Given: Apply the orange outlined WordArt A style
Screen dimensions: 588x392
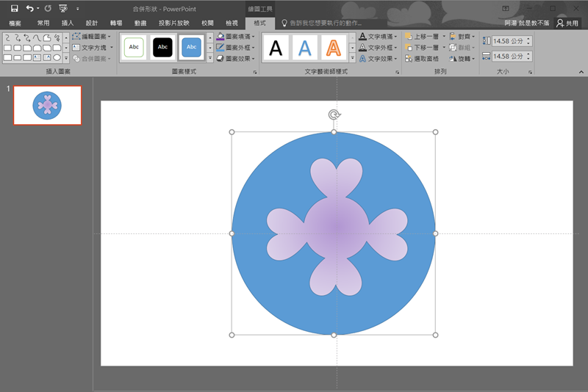Looking at the screenshot, I should [x=334, y=48].
